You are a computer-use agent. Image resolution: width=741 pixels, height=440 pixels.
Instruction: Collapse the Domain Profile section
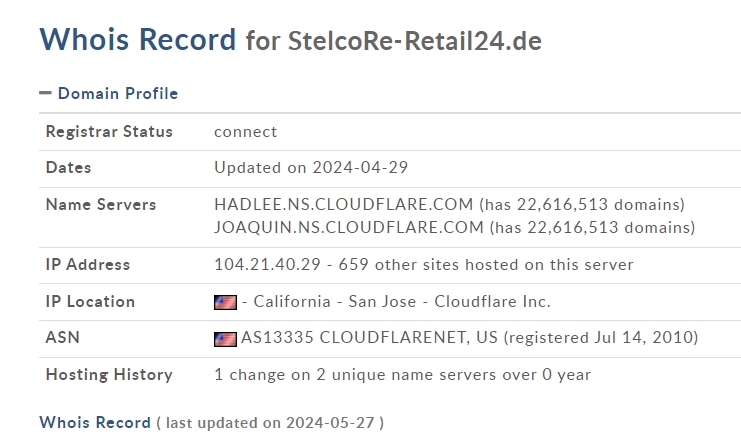[45, 93]
